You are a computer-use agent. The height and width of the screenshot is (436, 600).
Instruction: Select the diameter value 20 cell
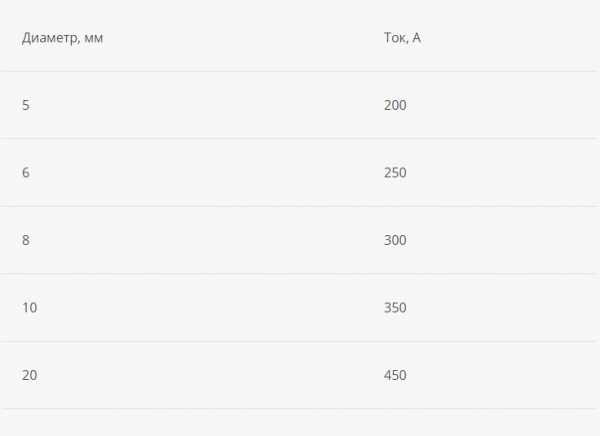[29, 375]
